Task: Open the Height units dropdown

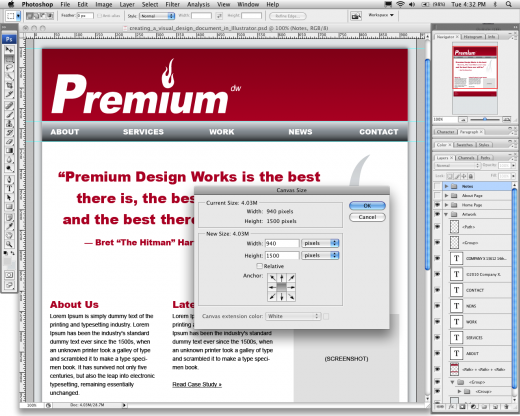Action: 320,255
